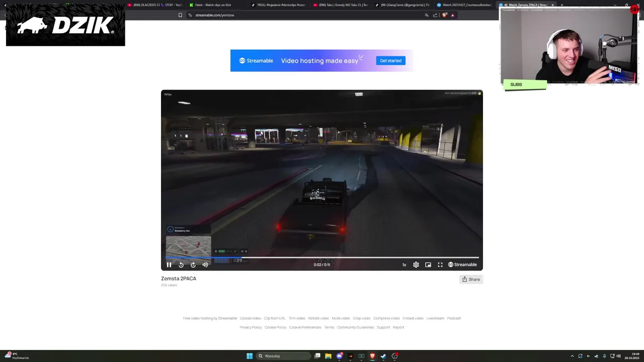Switch to the DLACZEGO YouTube tab

point(154,5)
